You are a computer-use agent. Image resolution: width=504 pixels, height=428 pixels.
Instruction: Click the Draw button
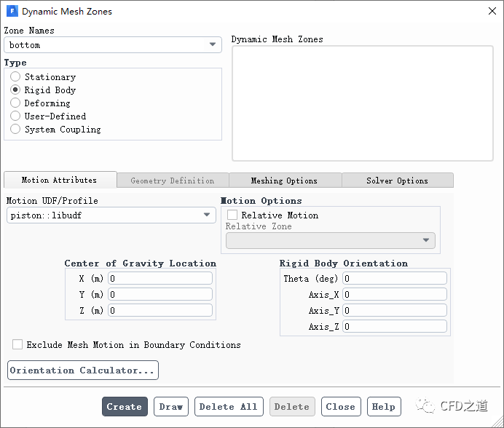[x=171, y=407]
